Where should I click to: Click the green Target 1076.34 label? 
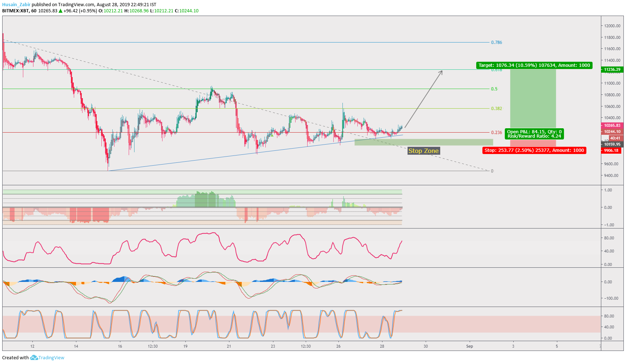[x=534, y=65]
